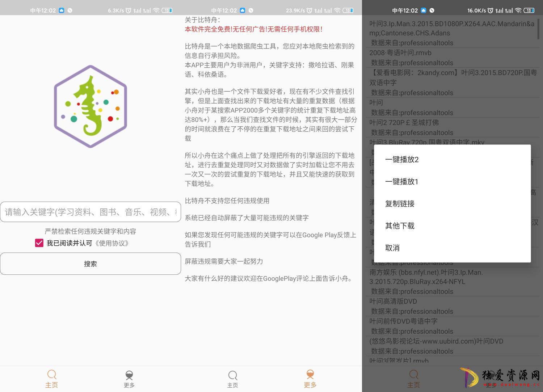The image size is (543, 392).
Task: Tap the seahorse hexagon logo
Action: [x=90, y=106]
